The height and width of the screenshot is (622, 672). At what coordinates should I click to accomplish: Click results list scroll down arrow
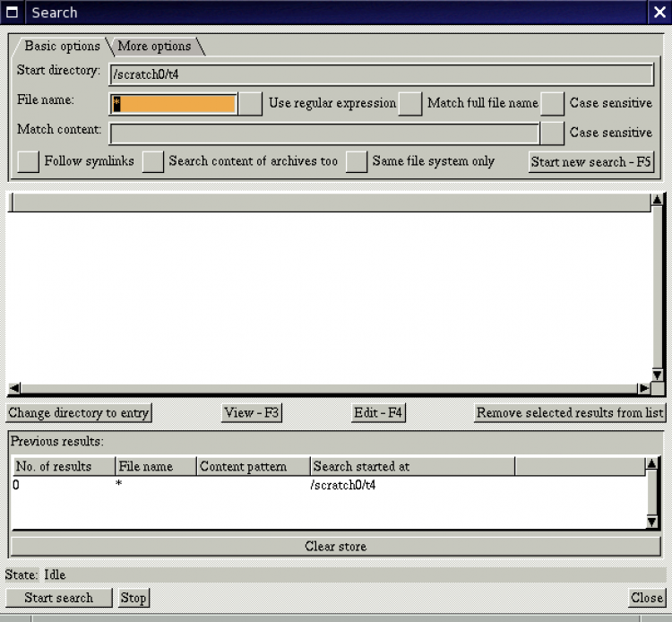pos(657,376)
